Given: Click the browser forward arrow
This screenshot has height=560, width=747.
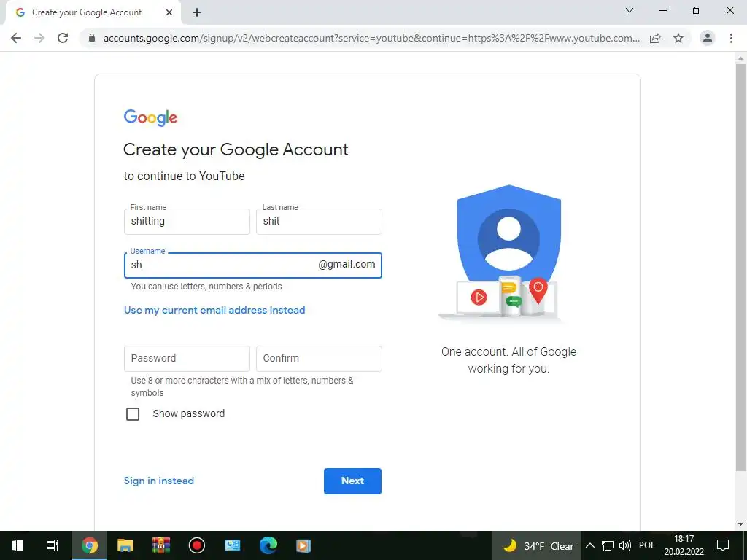Looking at the screenshot, I should [x=39, y=38].
